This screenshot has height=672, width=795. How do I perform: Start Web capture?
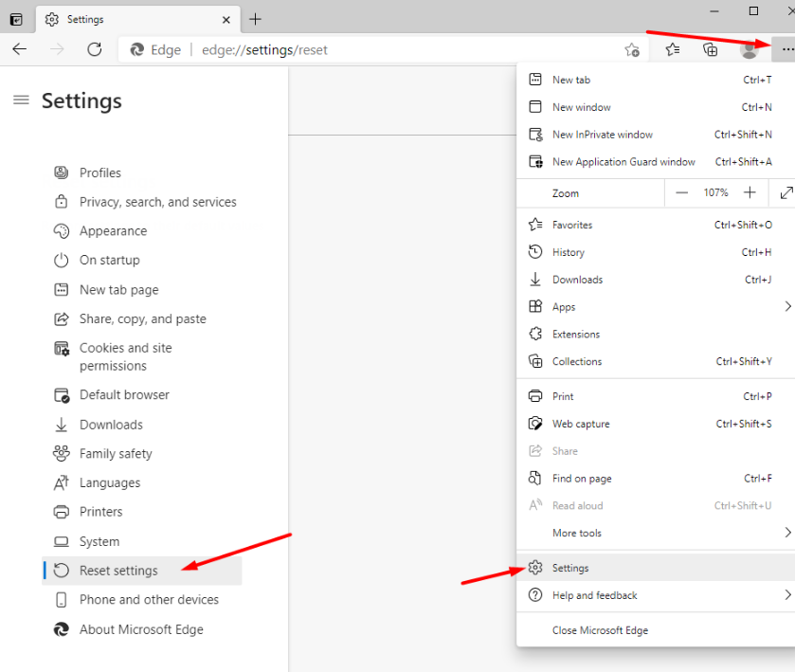[655, 424]
